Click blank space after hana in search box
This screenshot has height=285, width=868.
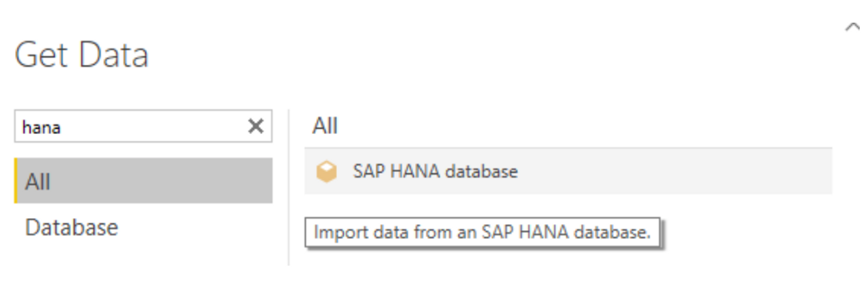153,127
